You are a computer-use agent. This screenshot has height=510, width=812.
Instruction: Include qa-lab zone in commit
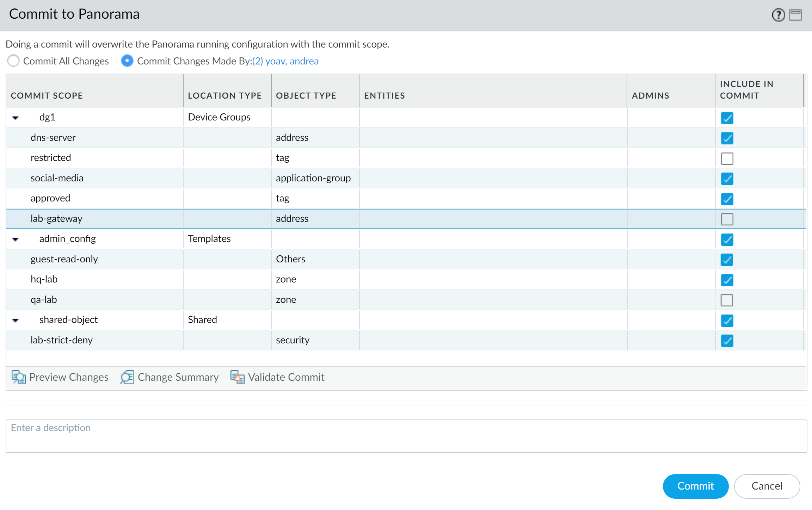727,300
